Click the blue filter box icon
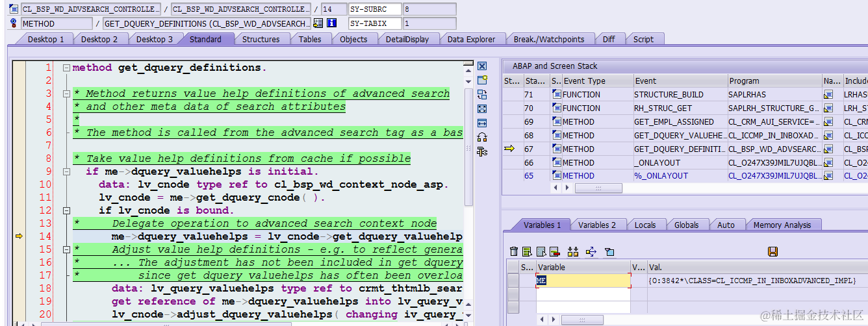Screen dimensions: 868x326 609,252
